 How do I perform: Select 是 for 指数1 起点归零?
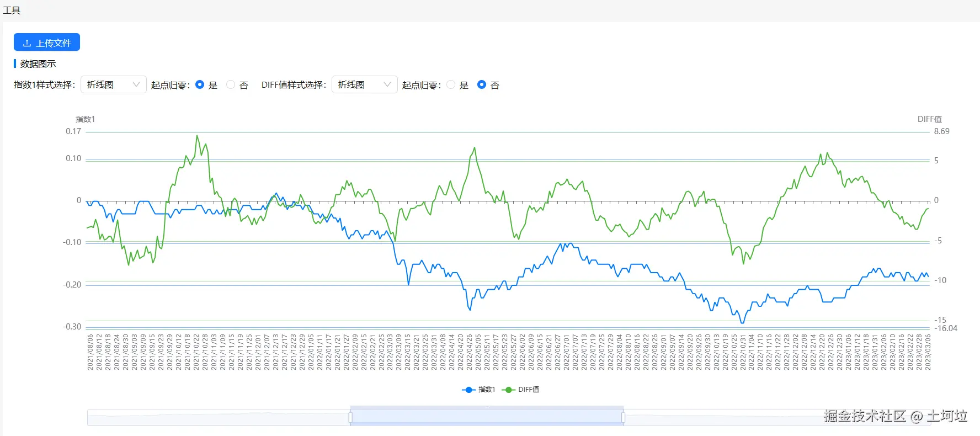coord(200,84)
